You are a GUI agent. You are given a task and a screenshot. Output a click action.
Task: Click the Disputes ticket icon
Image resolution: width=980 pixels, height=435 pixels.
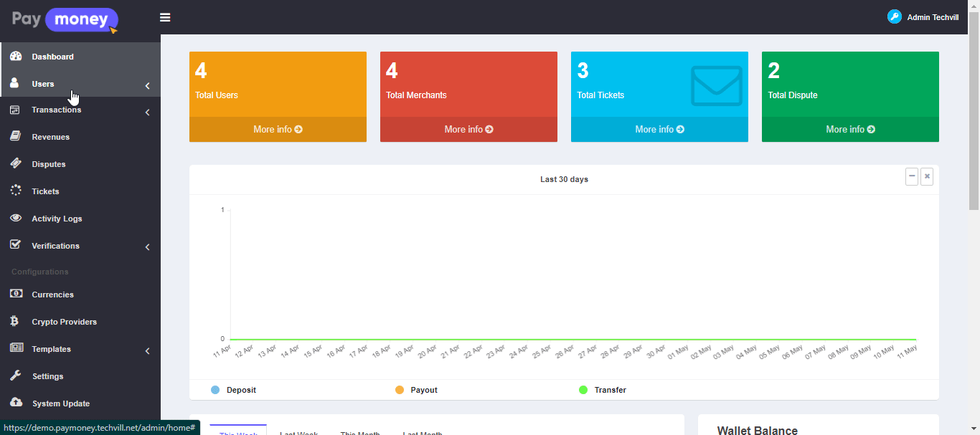pos(16,164)
